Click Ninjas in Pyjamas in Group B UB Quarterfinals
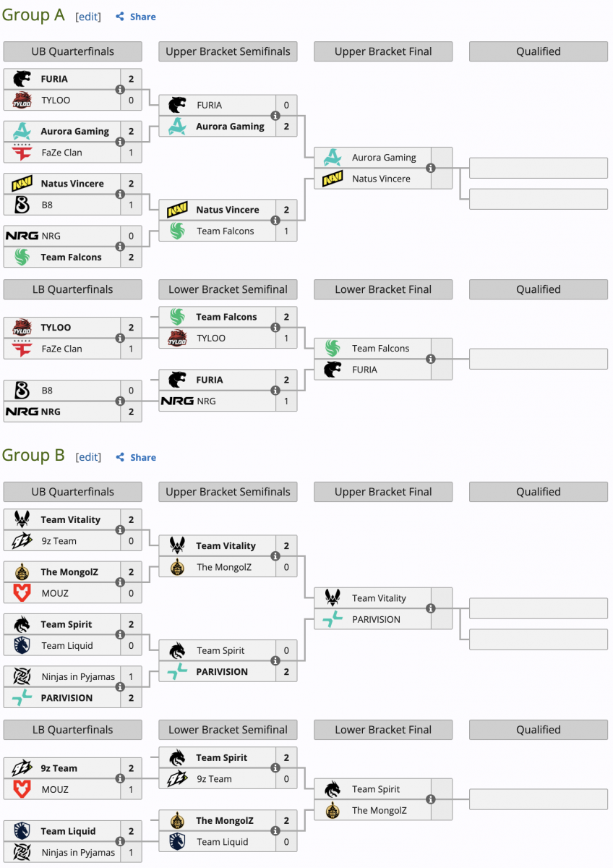613x868 pixels. [x=78, y=677]
